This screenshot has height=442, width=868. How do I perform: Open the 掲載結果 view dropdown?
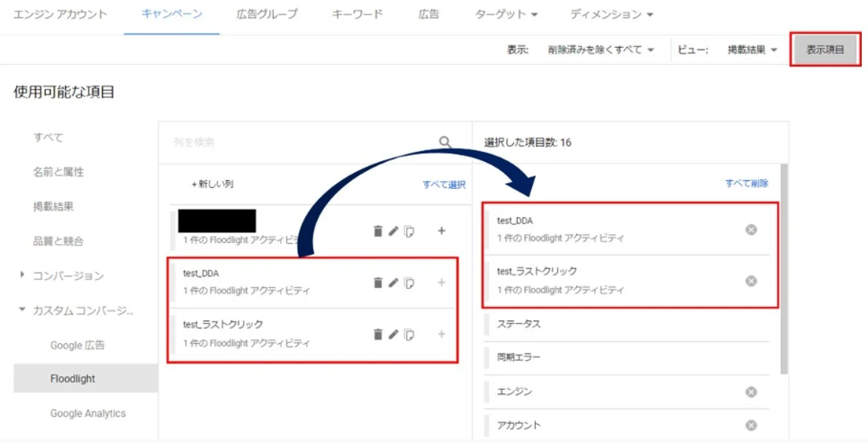[752, 50]
